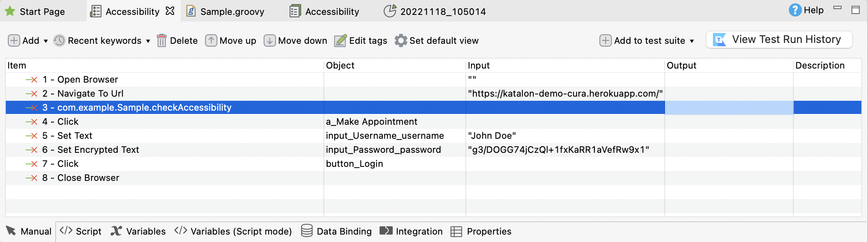868x242 pixels.
Task: Click the Variables panel icon
Action: (x=116, y=231)
